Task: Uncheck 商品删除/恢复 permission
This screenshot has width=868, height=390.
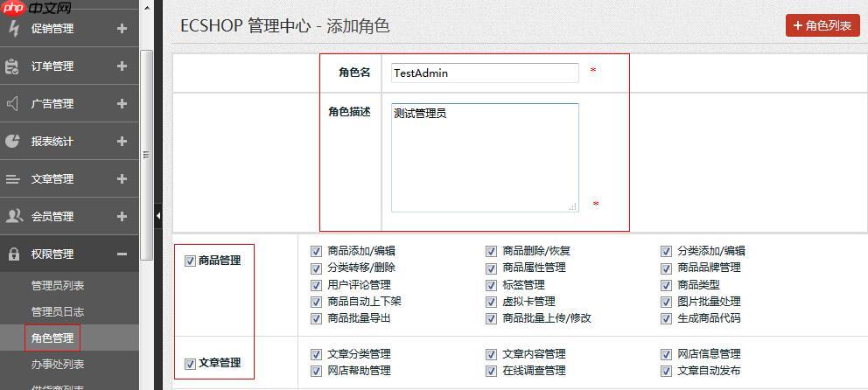Action: coord(491,251)
